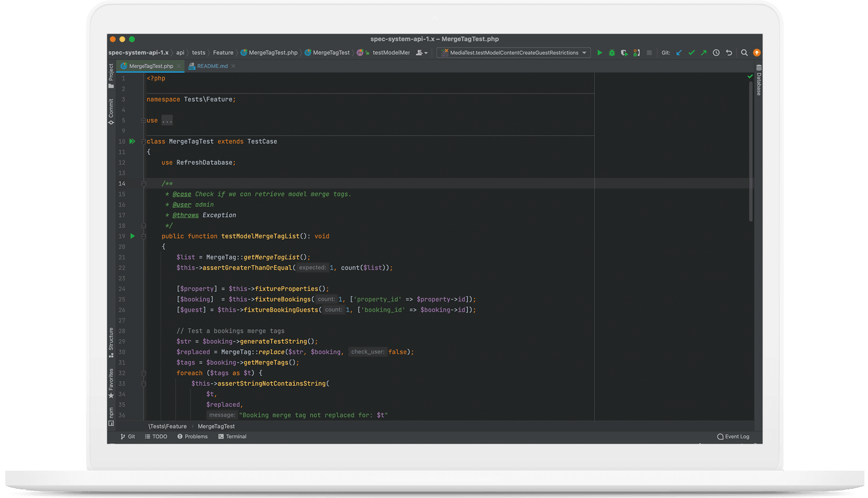Run MergeTagTest class from the gutter icon

[x=132, y=141]
